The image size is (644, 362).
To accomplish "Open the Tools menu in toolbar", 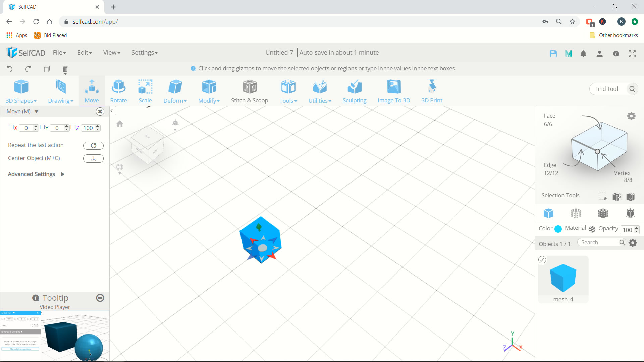I will [x=288, y=91].
